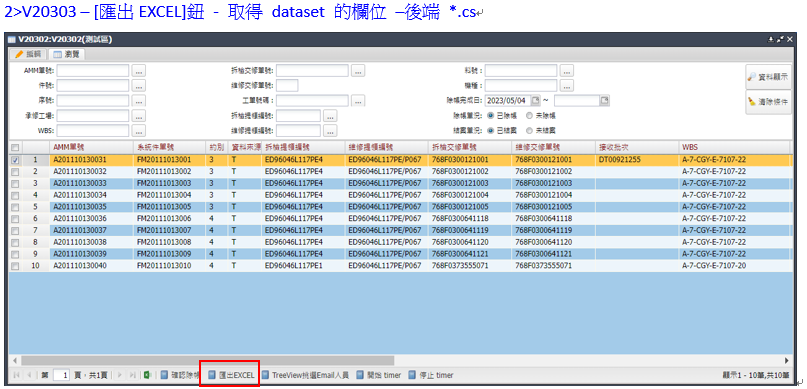The height and width of the screenshot is (389, 807).
Task: Open lookup button beside 機種 field
Action: (x=567, y=85)
